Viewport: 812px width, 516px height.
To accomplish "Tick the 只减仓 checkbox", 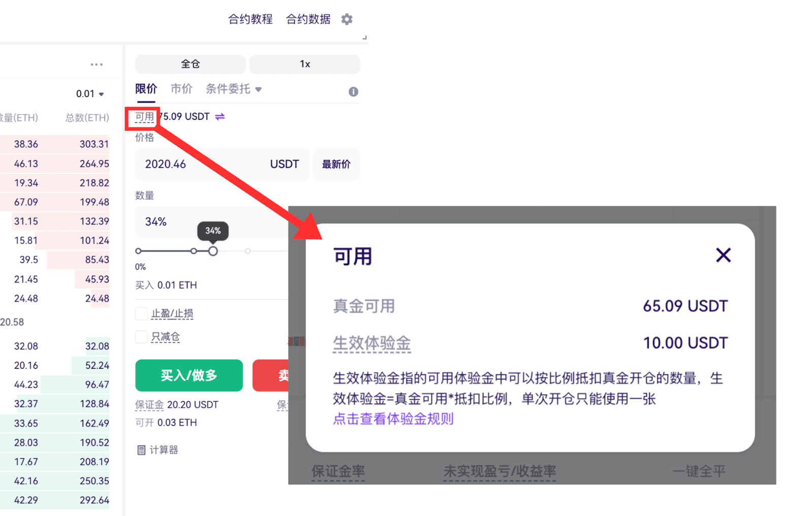I will (142, 336).
